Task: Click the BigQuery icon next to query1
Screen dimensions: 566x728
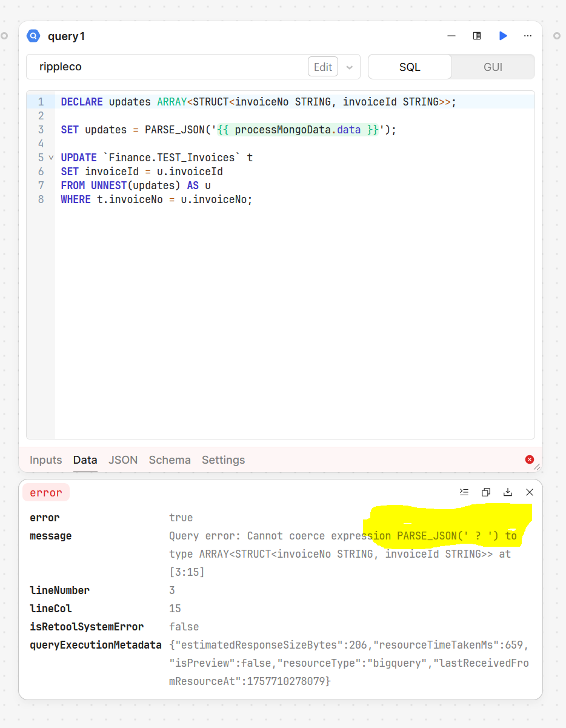Action: pyautogui.click(x=33, y=36)
